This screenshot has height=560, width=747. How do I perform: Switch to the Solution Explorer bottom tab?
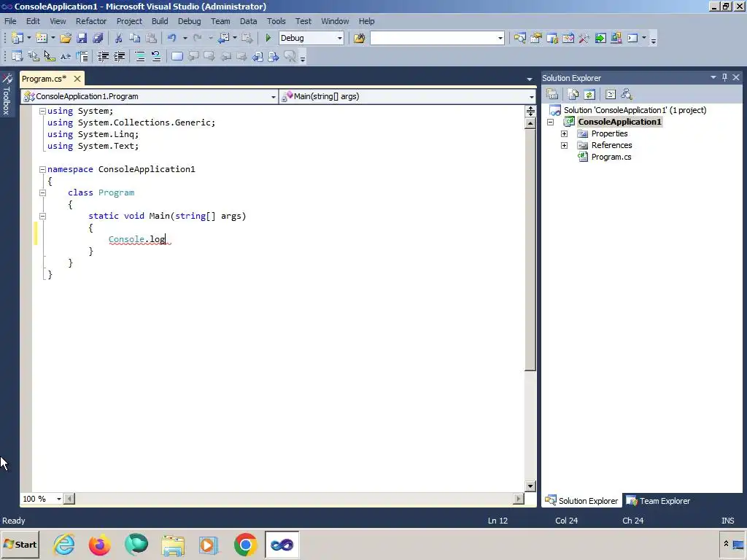581,501
